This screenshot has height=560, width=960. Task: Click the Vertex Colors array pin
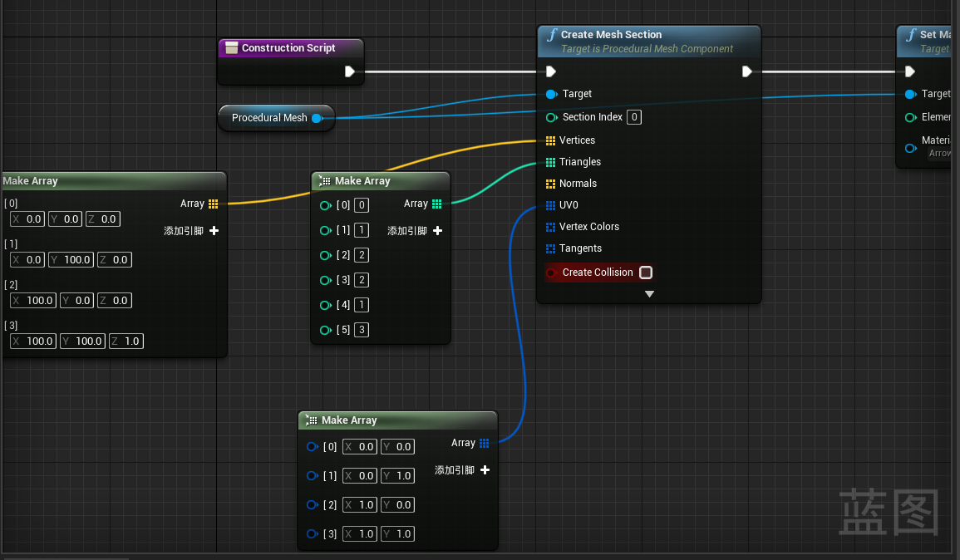(x=549, y=227)
